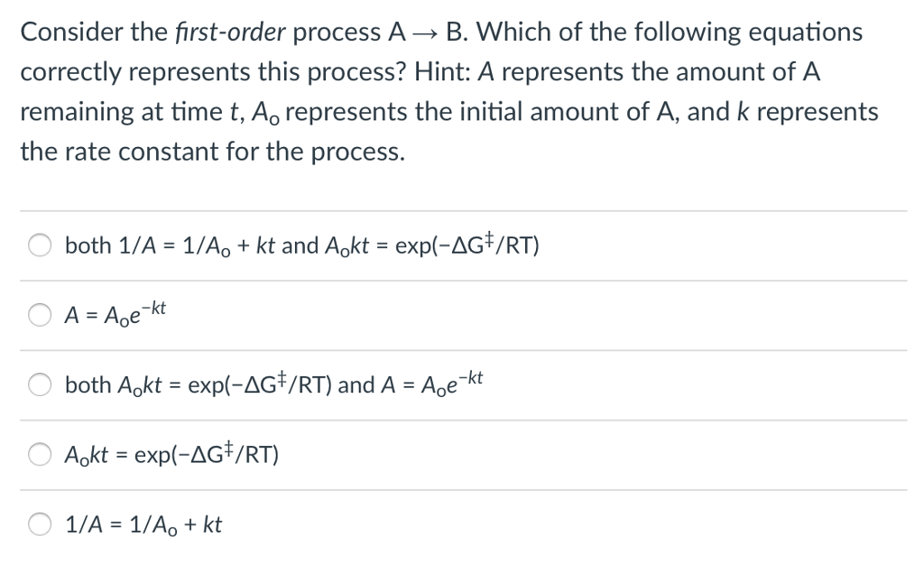
Task: Click the italicized phrase 'first-order' in the prompt
Action: pos(231,31)
